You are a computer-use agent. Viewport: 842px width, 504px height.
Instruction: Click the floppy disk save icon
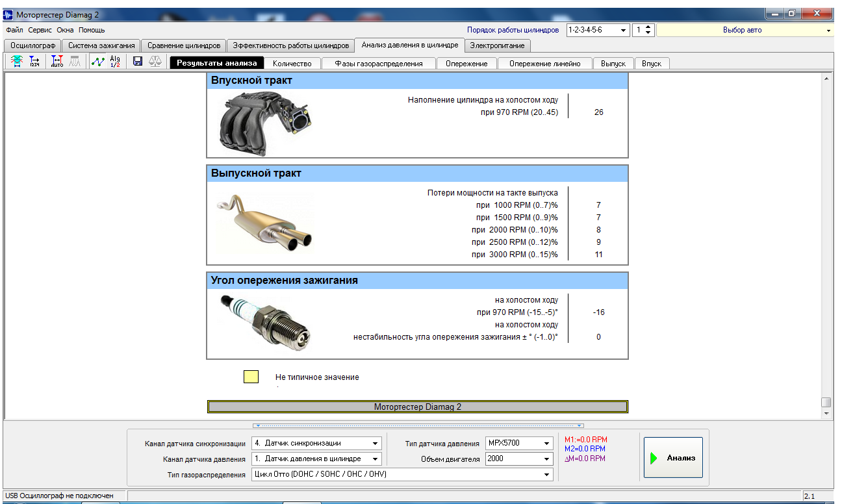click(138, 62)
